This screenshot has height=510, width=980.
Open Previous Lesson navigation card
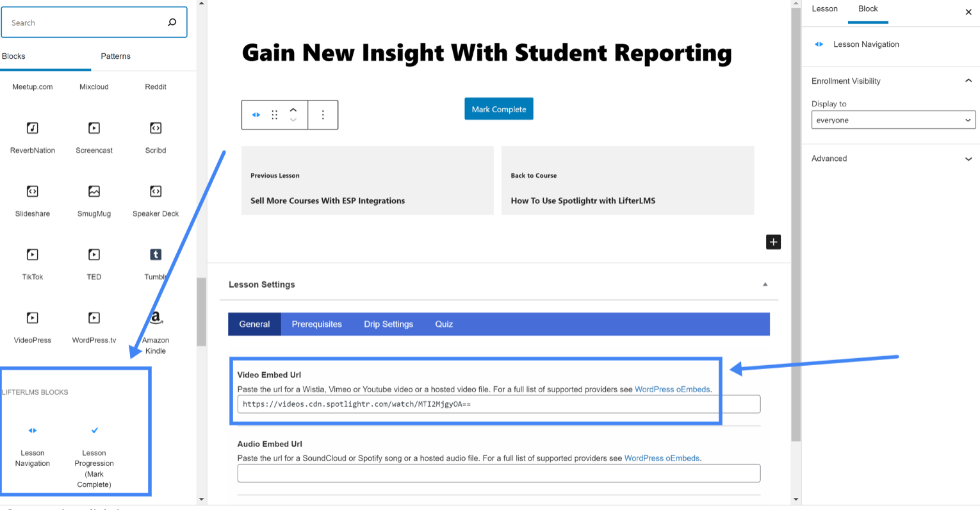367,180
